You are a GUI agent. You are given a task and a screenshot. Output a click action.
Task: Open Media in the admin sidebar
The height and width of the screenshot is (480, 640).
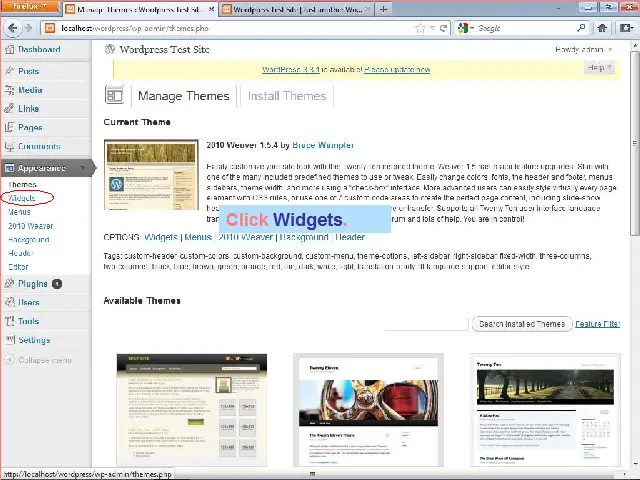point(30,90)
